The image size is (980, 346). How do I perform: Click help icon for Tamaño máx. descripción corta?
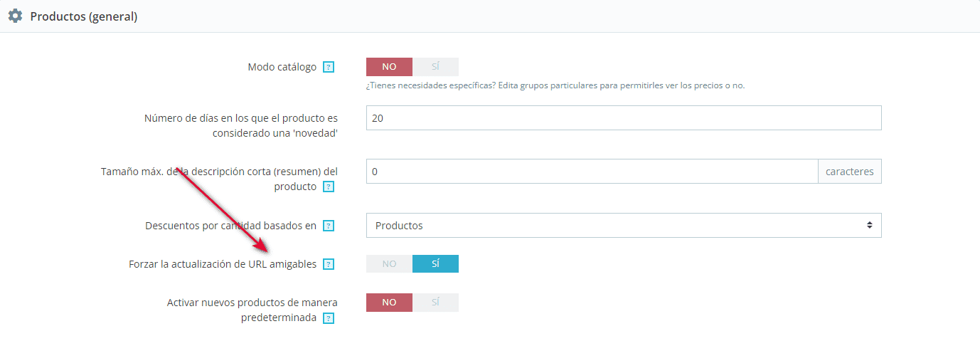(x=329, y=187)
